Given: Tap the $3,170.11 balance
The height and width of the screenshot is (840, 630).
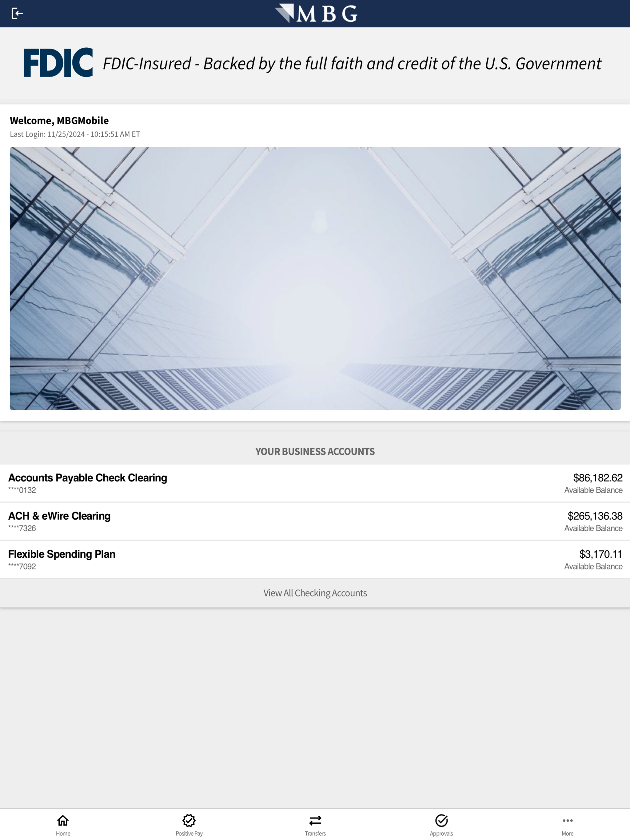Looking at the screenshot, I should [600, 554].
